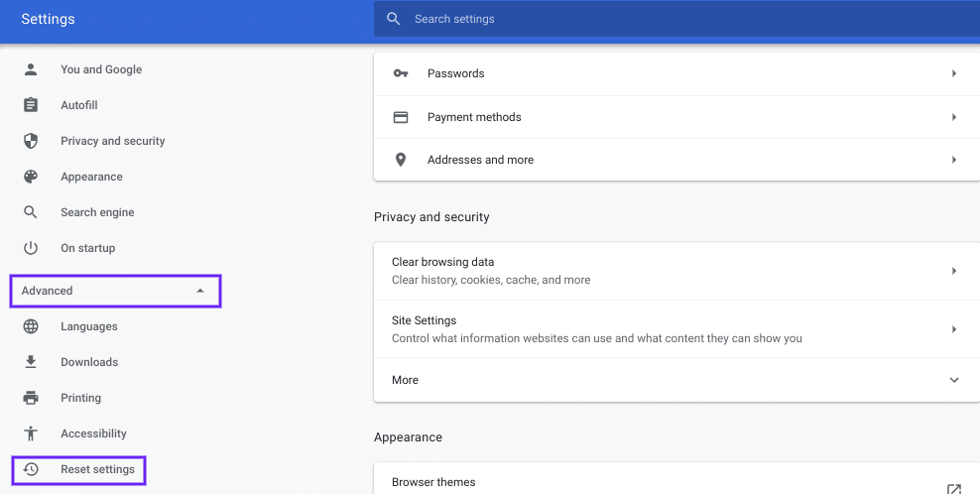Click the external link icon for Browser themes

tap(953, 488)
